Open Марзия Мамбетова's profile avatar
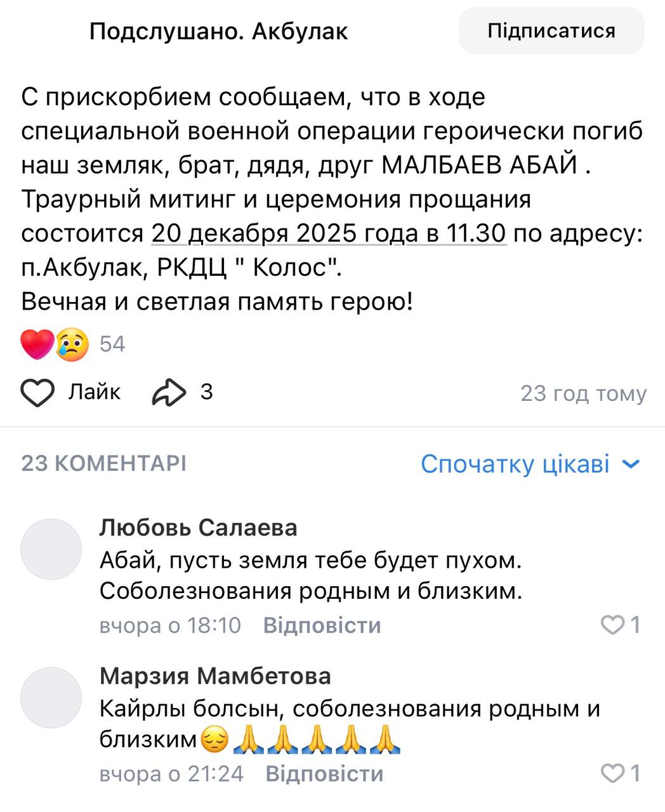The image size is (665, 812). tap(51, 698)
